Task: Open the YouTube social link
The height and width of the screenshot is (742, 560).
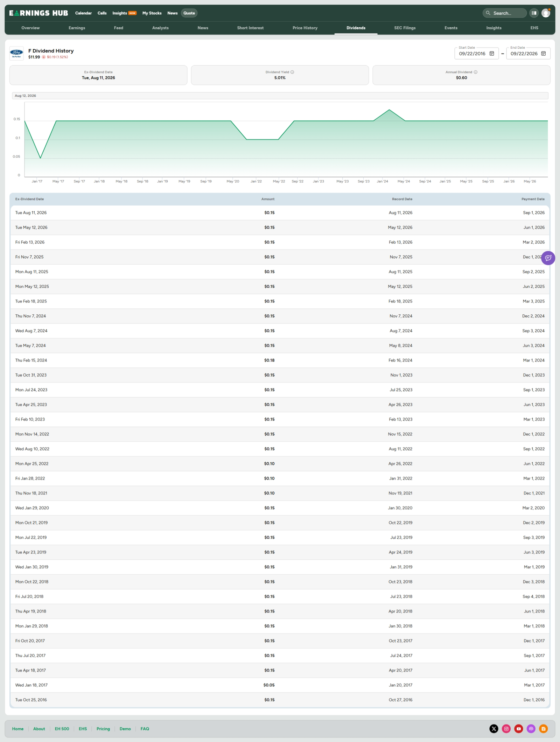Action: 519,729
